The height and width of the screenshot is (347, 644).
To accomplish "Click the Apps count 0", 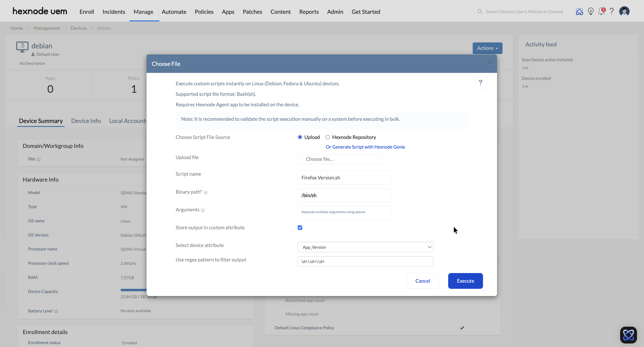I will (50, 89).
